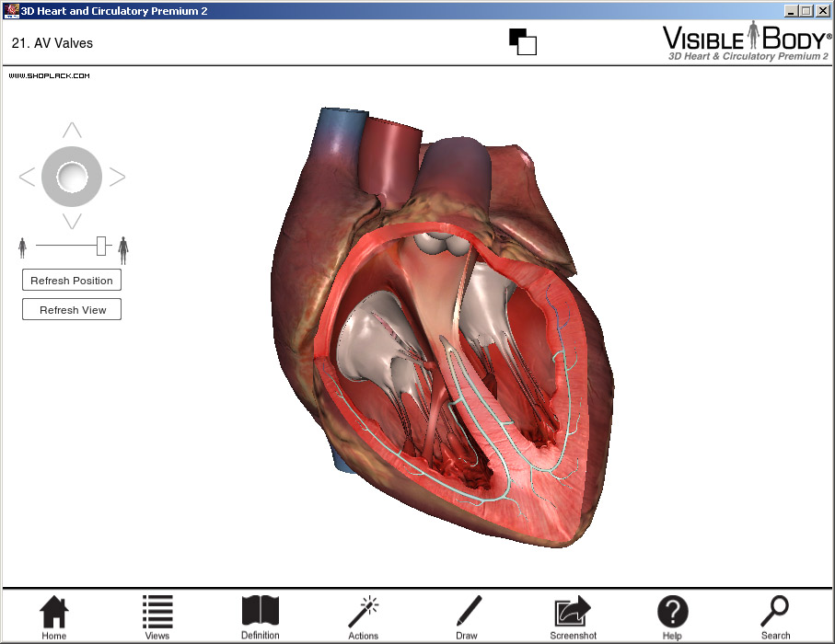Rotate the model downward with down arrow
The height and width of the screenshot is (644, 835).
coord(72,221)
